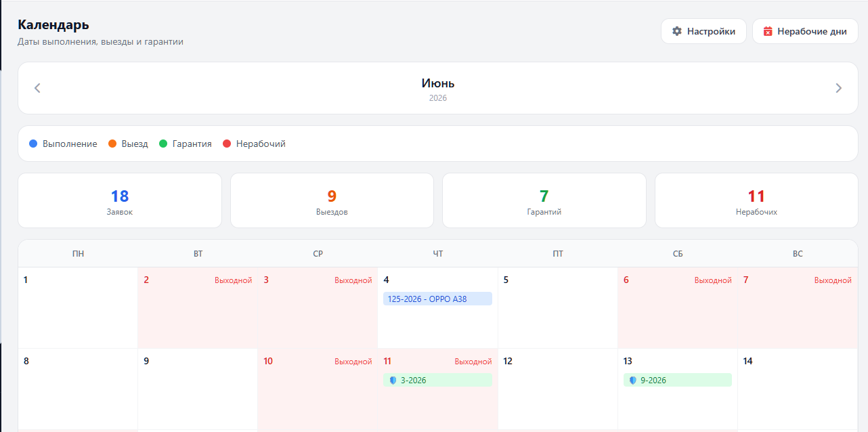Select the 18 Заявок stat card
Screen dimensions: 868x432
(120, 200)
